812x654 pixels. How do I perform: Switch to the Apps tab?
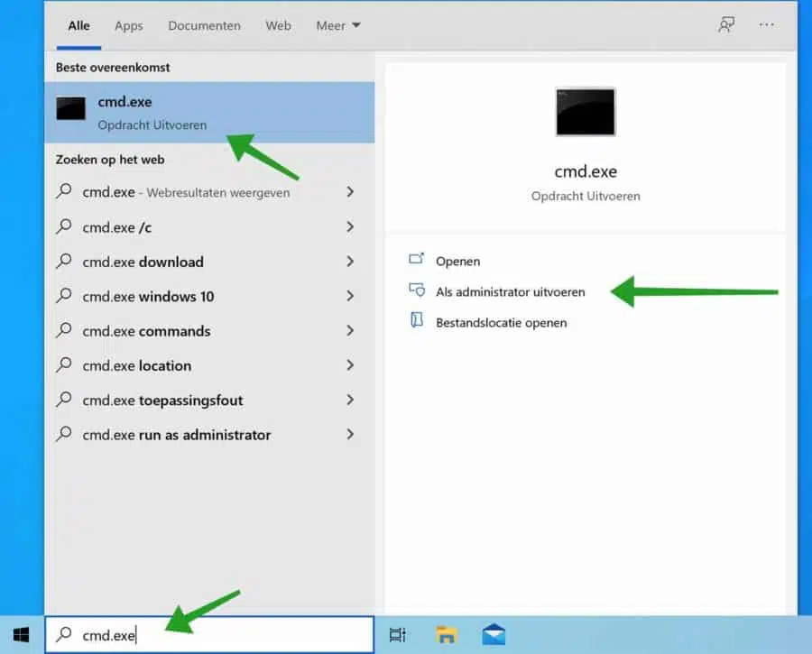coord(129,25)
